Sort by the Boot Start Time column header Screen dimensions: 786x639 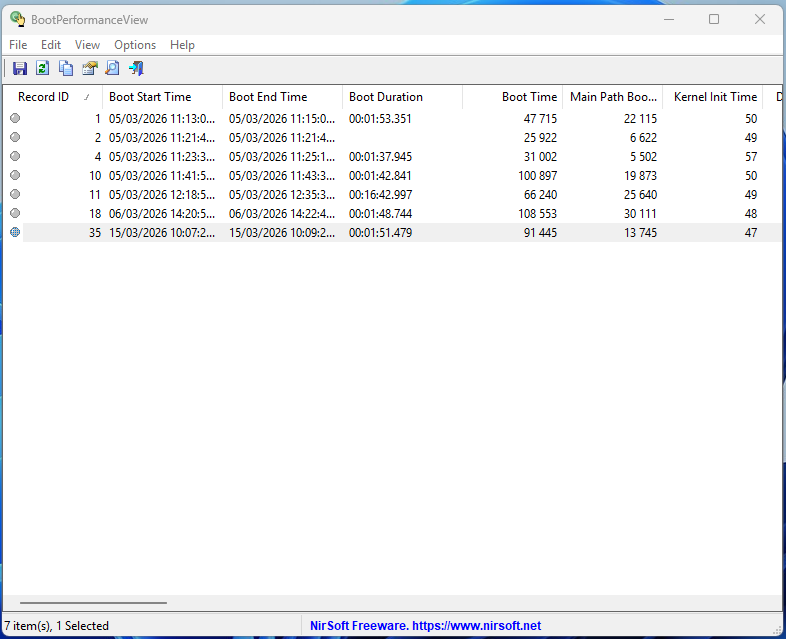[x=162, y=97]
